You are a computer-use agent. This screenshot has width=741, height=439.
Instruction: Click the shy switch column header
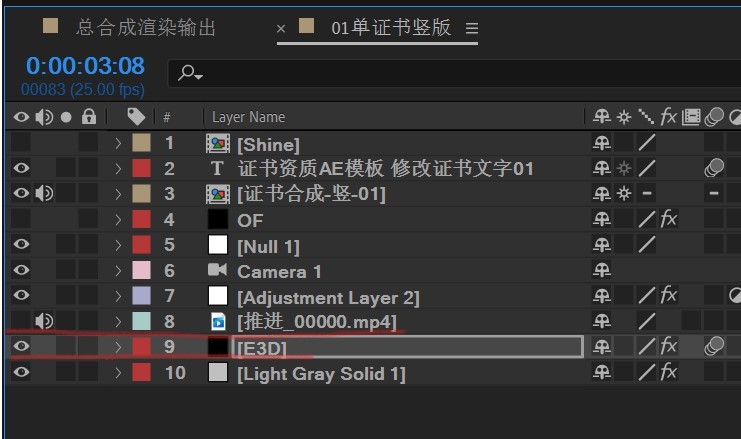click(x=602, y=117)
